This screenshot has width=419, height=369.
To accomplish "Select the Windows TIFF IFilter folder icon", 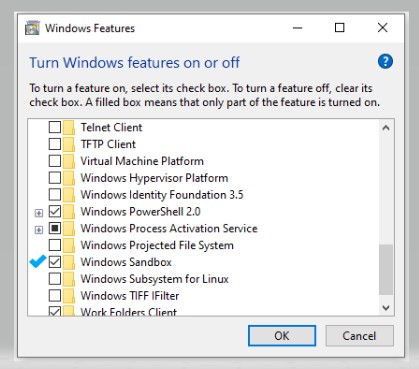I will (x=69, y=296).
